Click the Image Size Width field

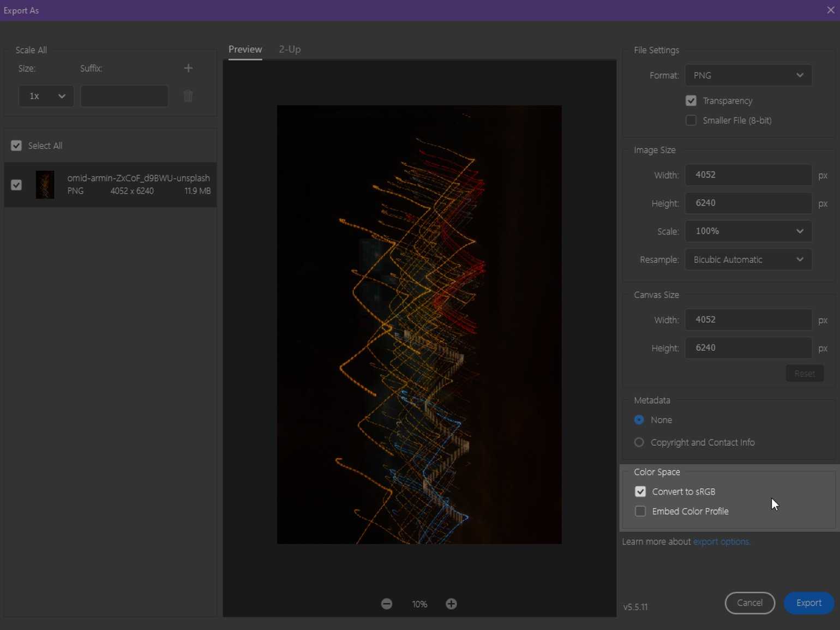click(748, 175)
